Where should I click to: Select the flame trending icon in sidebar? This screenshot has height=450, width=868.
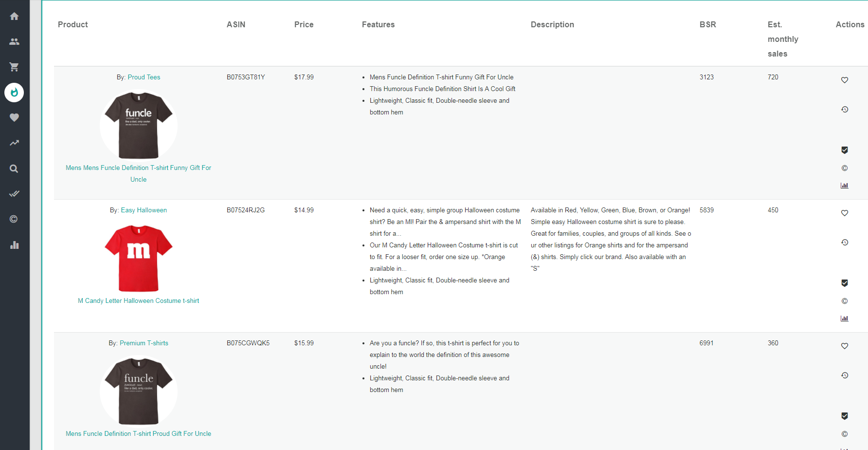(x=14, y=92)
